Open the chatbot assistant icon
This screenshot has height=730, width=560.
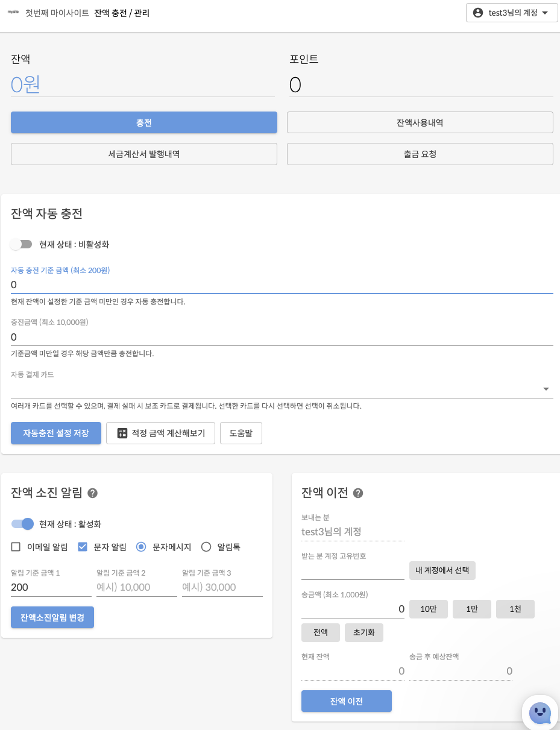click(x=540, y=713)
